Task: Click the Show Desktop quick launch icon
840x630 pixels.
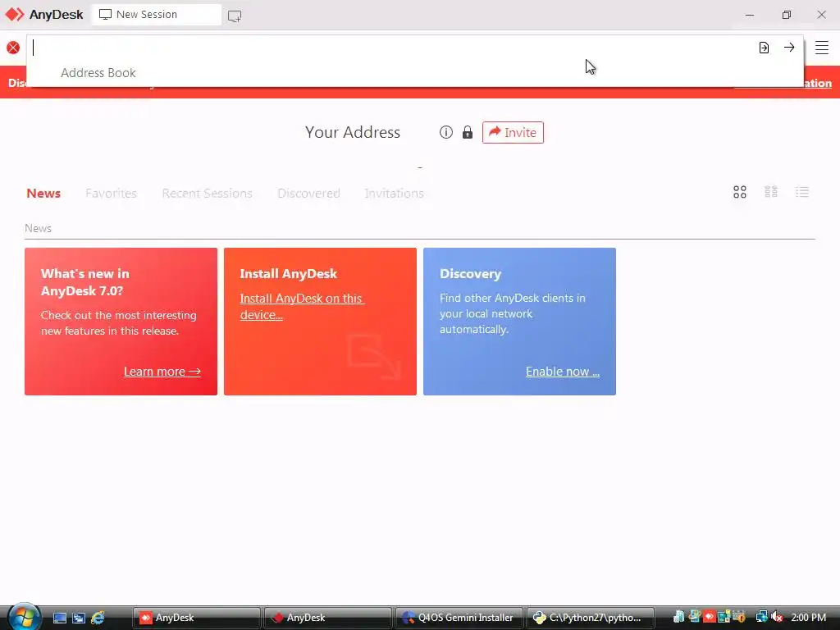Action: point(59,618)
